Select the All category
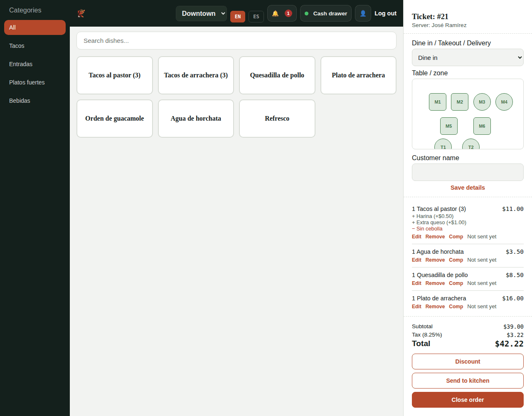This screenshot has height=416, width=532. click(x=35, y=27)
